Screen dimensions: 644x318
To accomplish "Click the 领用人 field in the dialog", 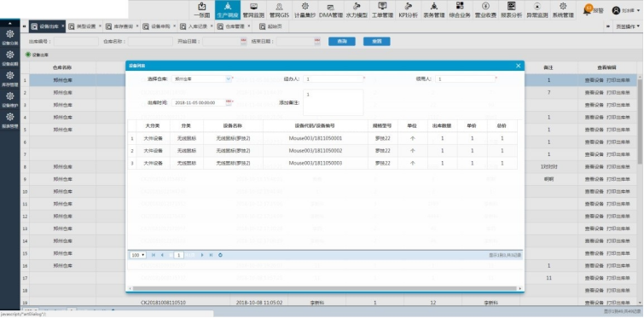I will [x=466, y=78].
